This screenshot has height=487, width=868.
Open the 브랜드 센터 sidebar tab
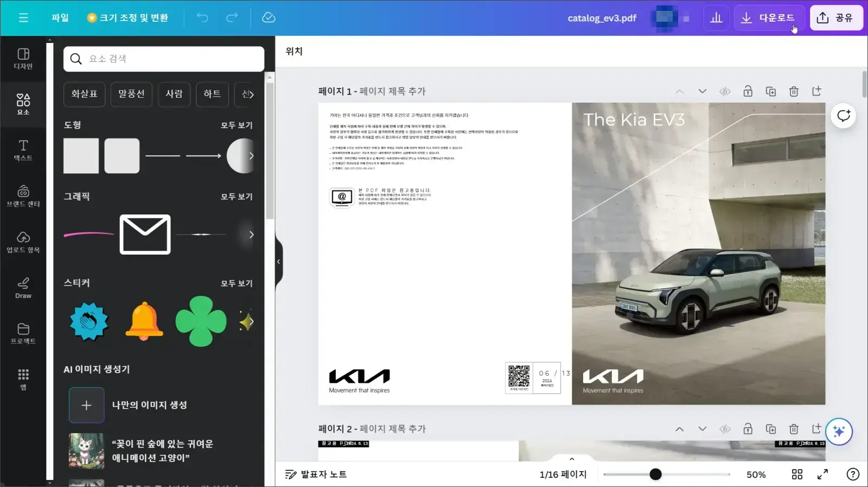[23, 196]
